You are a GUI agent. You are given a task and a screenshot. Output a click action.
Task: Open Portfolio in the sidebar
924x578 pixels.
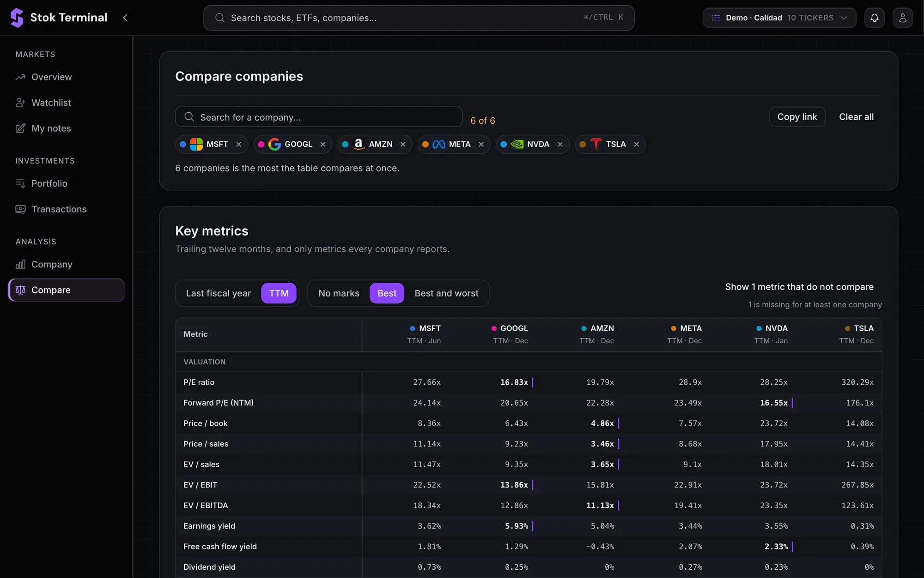coord(66,183)
